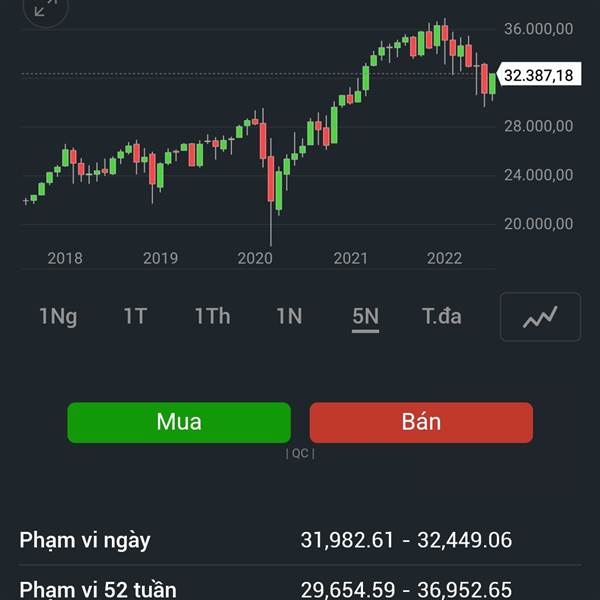Viewport: 600px width, 600px height.
Task: Select the 5N time range
Action: point(365,318)
